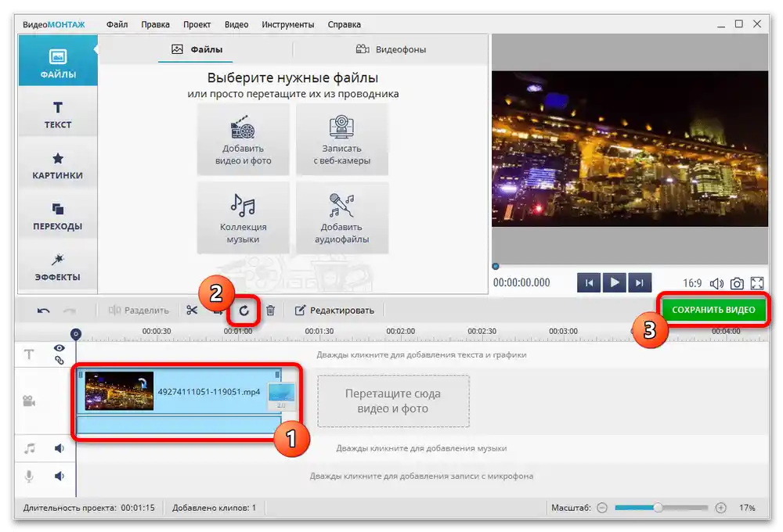Click the timeline playhead marker
Viewport: 783px width, 532px height.
click(x=76, y=334)
